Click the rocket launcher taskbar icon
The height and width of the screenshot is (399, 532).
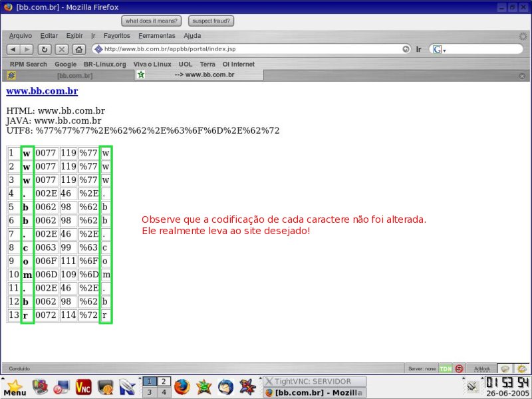tap(127, 387)
